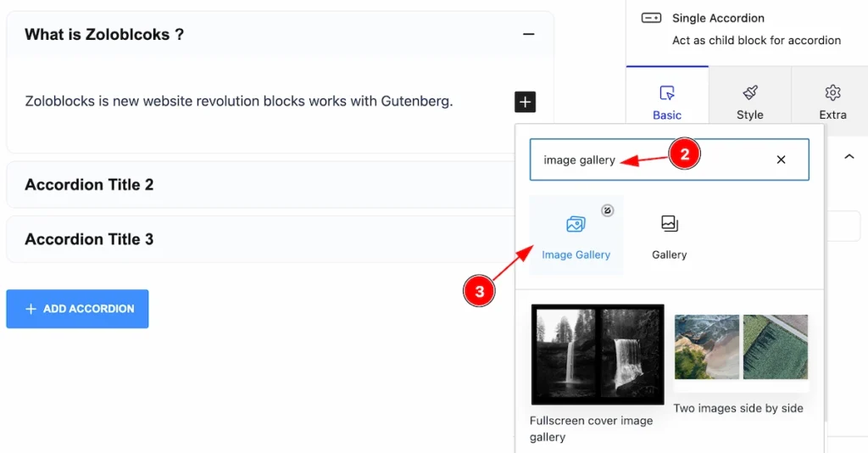Viewport: 868px width, 453px height.
Task: Collapse the 'What is Zoloblcoks ?' accordion minus icon
Action: [529, 34]
